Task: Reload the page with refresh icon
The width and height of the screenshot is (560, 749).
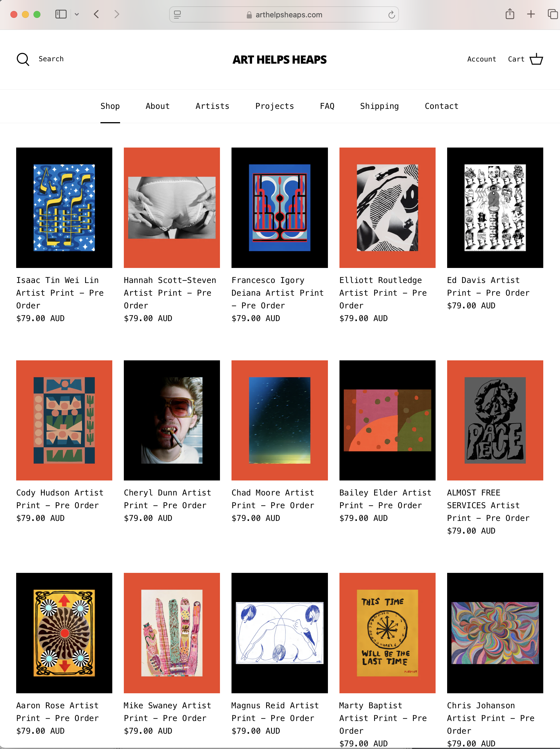Action: (x=391, y=14)
